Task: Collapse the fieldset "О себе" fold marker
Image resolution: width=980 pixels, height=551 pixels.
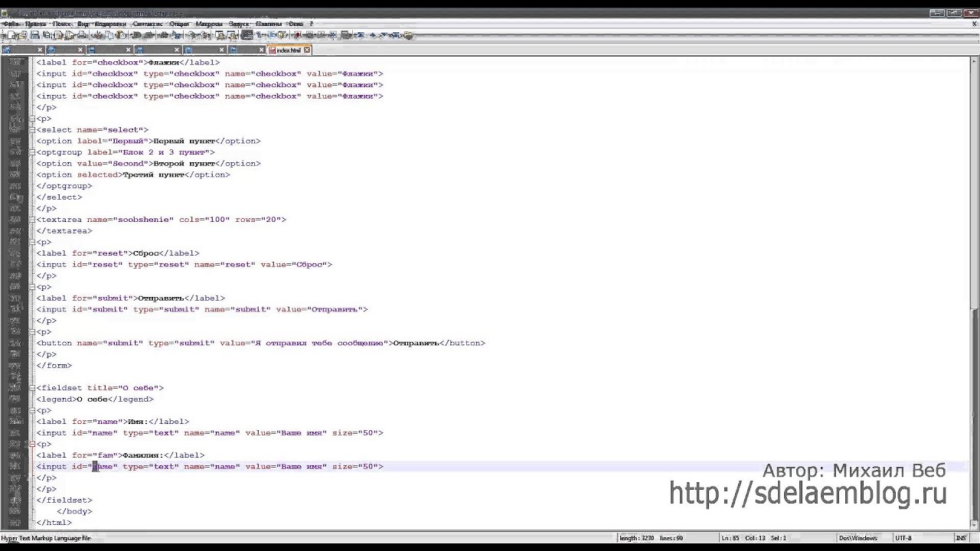Action: coord(32,387)
